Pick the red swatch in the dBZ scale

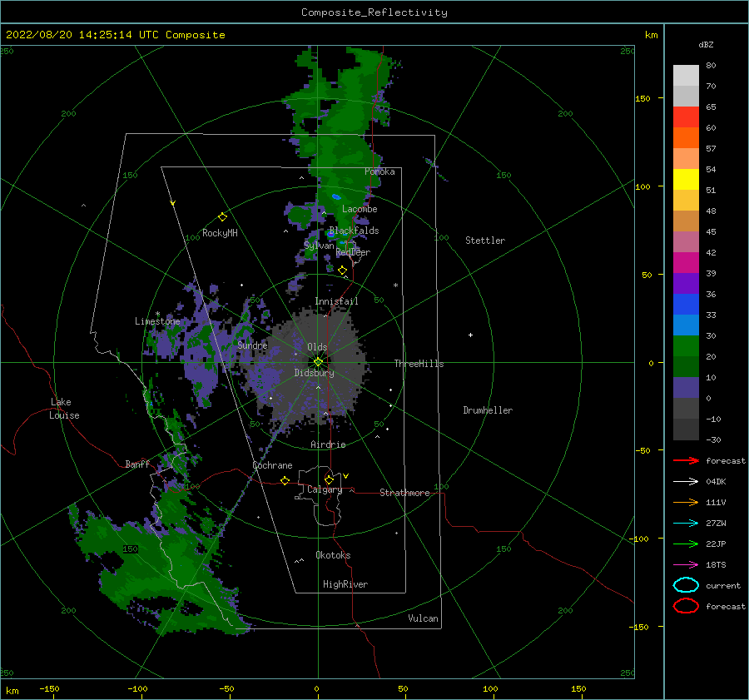(686, 117)
